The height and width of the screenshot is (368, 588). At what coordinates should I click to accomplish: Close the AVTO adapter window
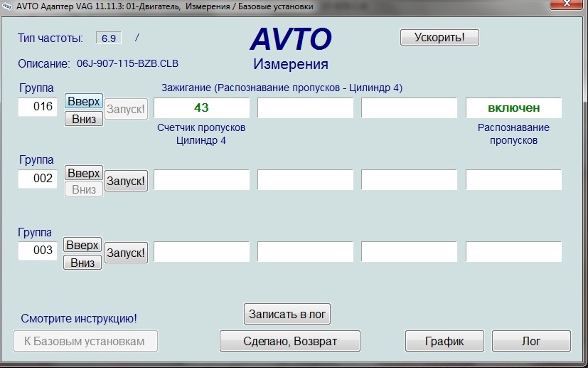point(566,6)
